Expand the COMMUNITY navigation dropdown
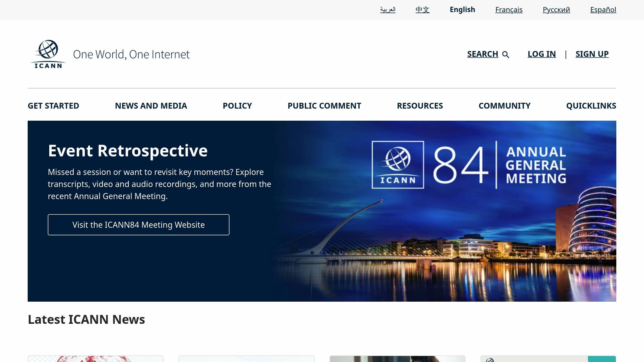 pyautogui.click(x=504, y=106)
